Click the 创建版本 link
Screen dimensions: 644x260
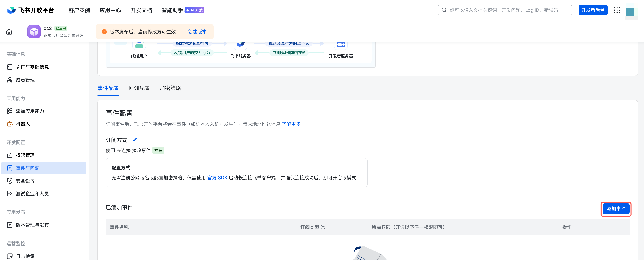197,32
